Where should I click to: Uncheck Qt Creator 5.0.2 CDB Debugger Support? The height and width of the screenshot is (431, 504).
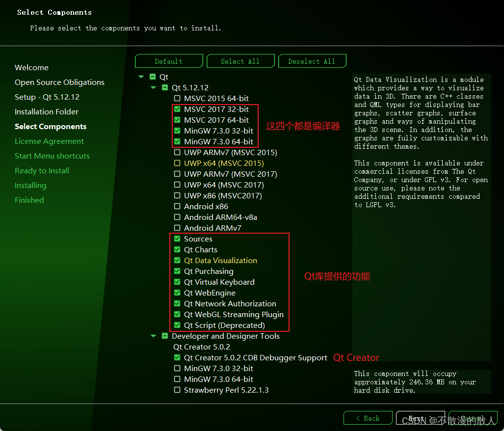177,357
